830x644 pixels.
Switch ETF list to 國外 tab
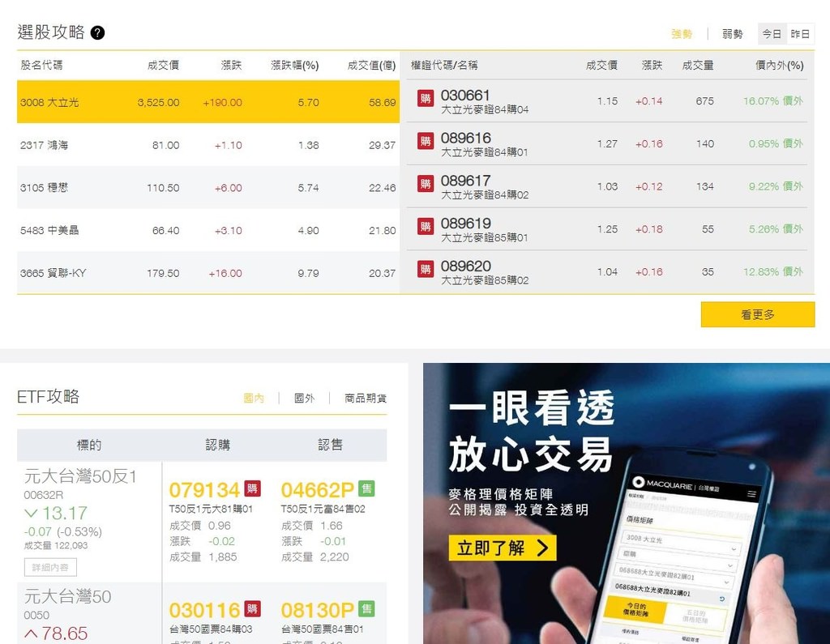coord(305,398)
